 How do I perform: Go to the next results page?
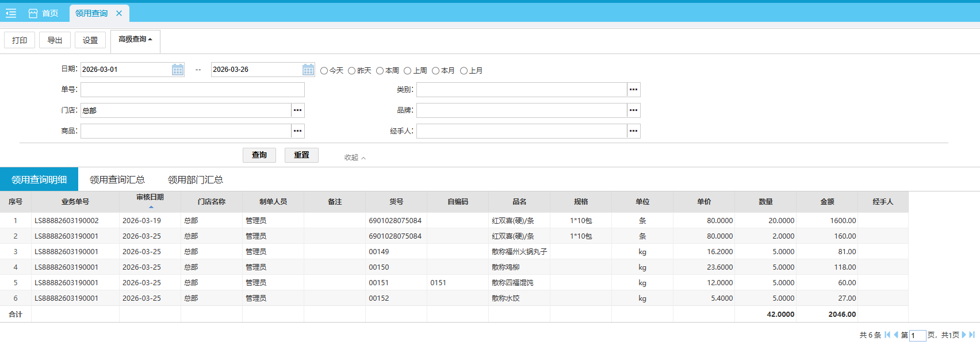tap(964, 335)
